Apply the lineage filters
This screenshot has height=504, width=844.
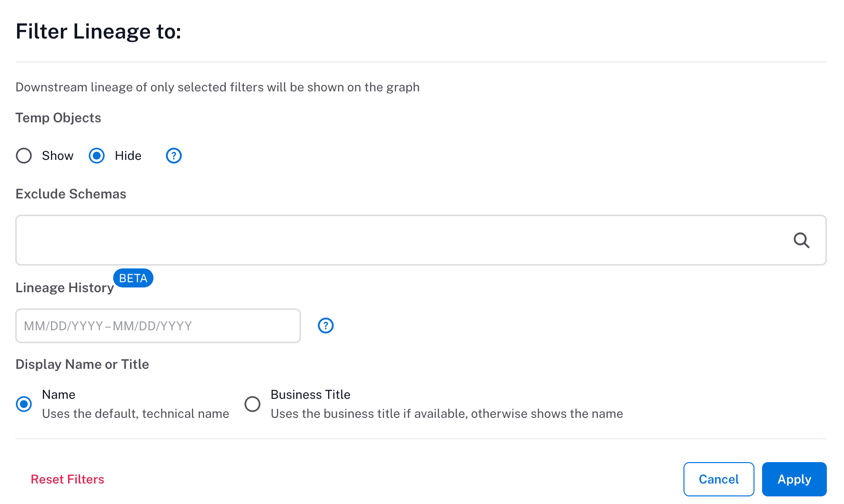(x=794, y=479)
